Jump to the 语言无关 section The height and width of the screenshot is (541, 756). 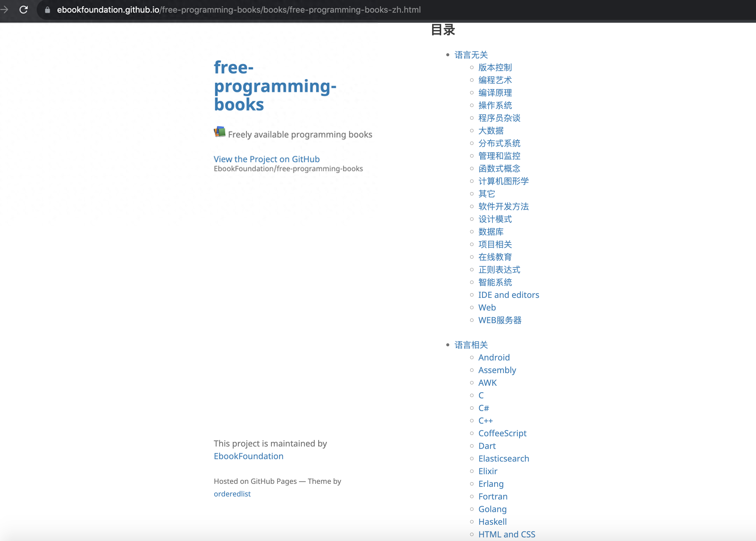coord(471,55)
